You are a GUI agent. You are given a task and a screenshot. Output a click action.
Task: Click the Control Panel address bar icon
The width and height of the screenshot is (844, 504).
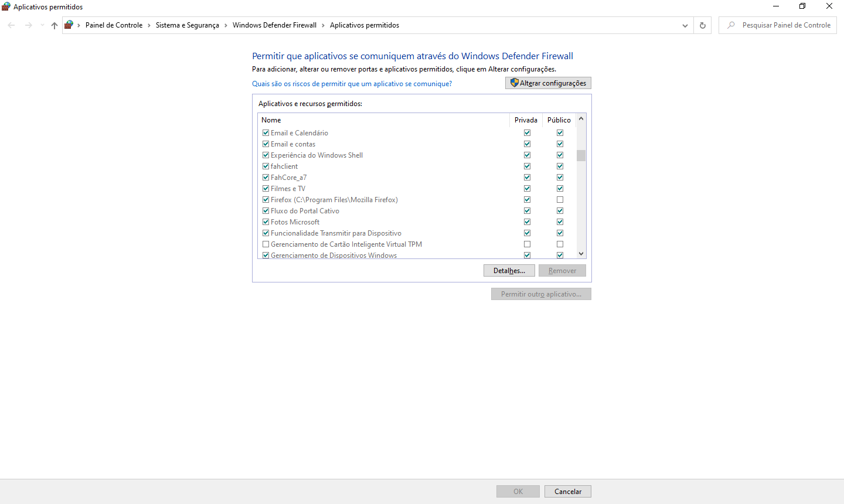[69, 25]
